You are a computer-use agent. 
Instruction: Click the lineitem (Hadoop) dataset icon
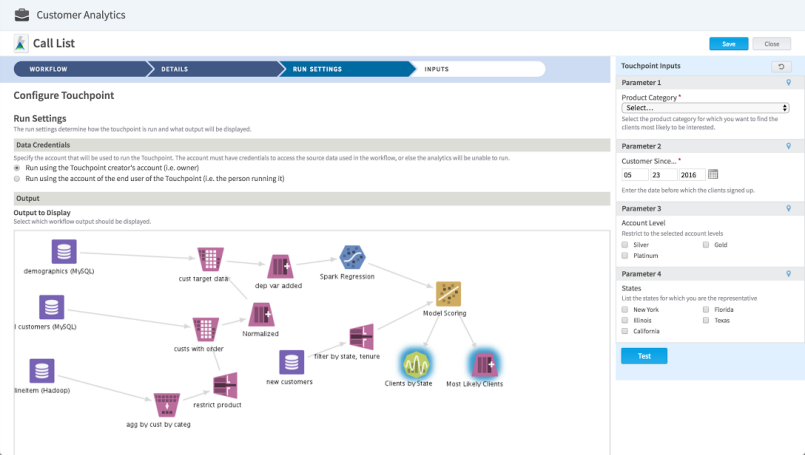pyautogui.click(x=42, y=372)
